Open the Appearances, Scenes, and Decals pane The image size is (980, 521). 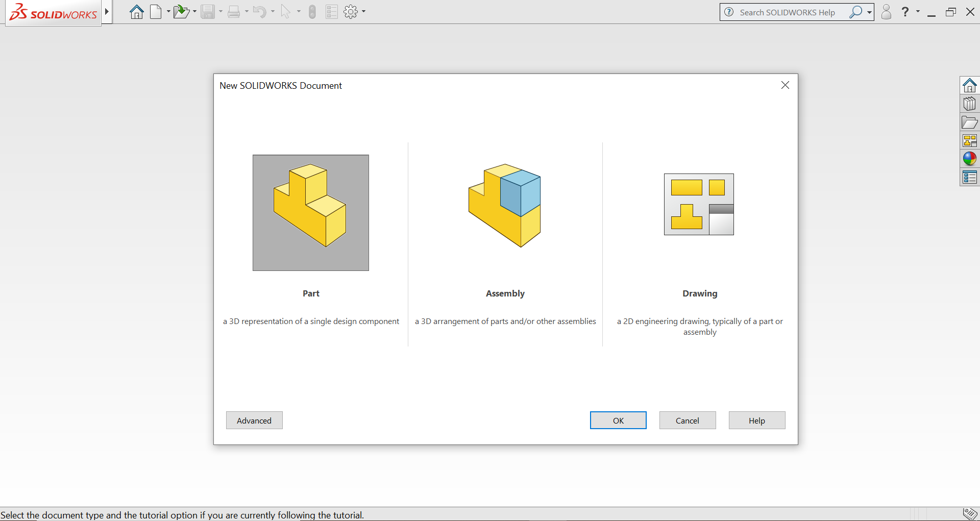click(970, 158)
